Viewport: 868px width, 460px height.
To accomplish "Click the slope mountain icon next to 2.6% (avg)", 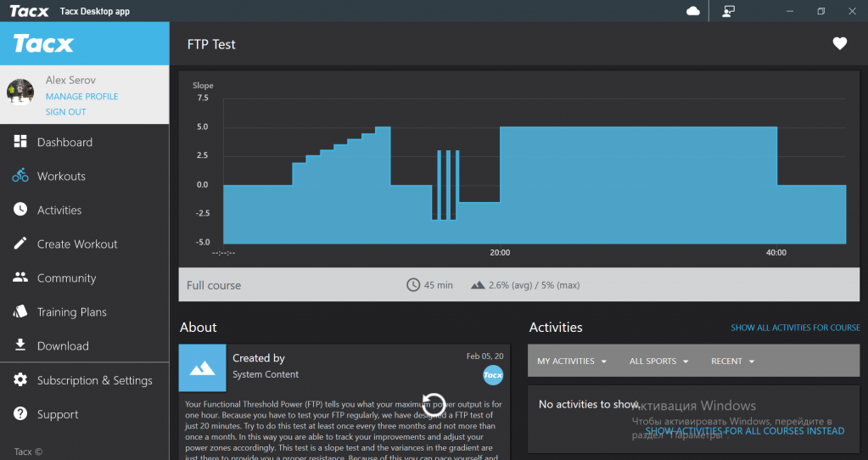I will [478, 285].
